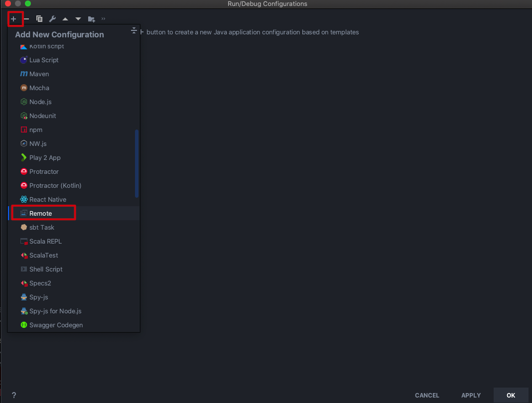
Task: Click the Apply button
Action: (x=471, y=395)
